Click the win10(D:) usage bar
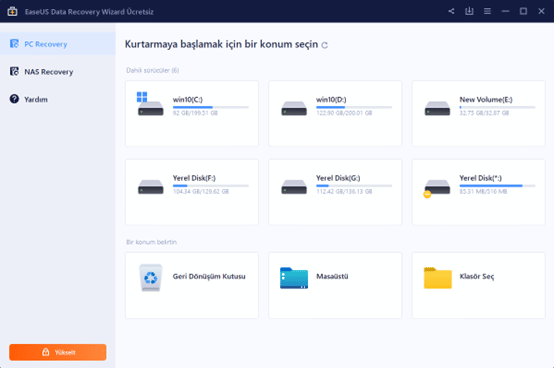Image resolution: width=554 pixels, height=368 pixels. click(354, 107)
